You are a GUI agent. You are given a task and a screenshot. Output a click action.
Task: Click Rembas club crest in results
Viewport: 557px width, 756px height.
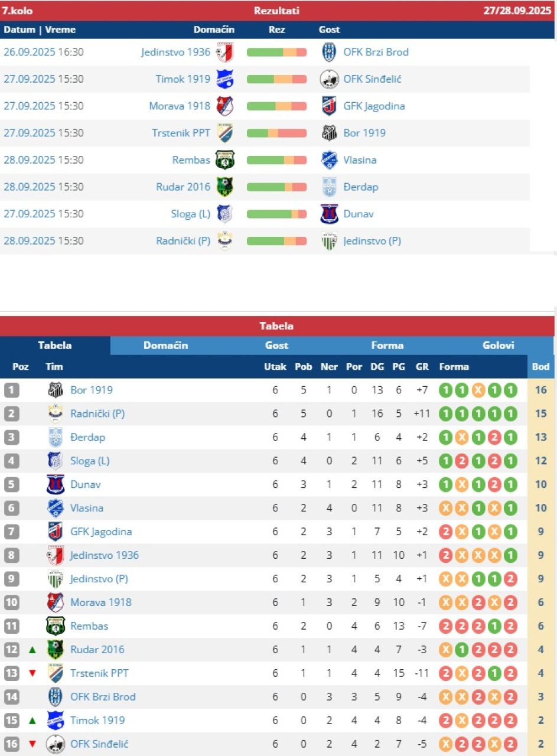(x=224, y=160)
